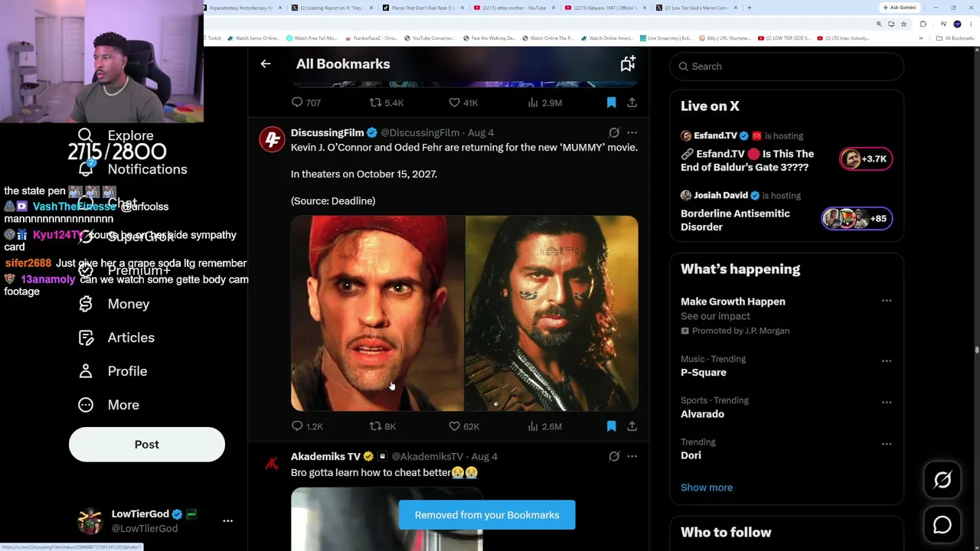The width and height of the screenshot is (980, 551).
Task: Show more trends in What's happening
Action: (x=707, y=487)
